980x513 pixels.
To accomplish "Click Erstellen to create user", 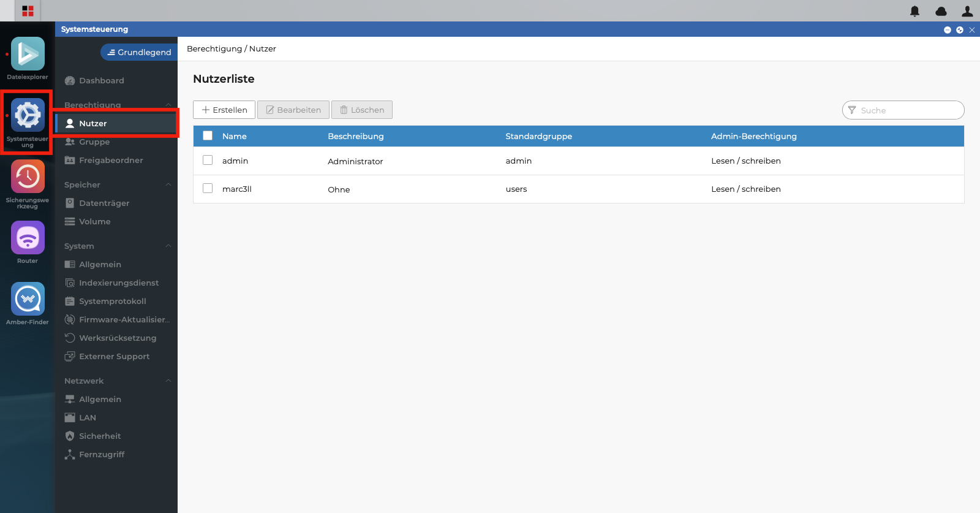I will coord(224,110).
